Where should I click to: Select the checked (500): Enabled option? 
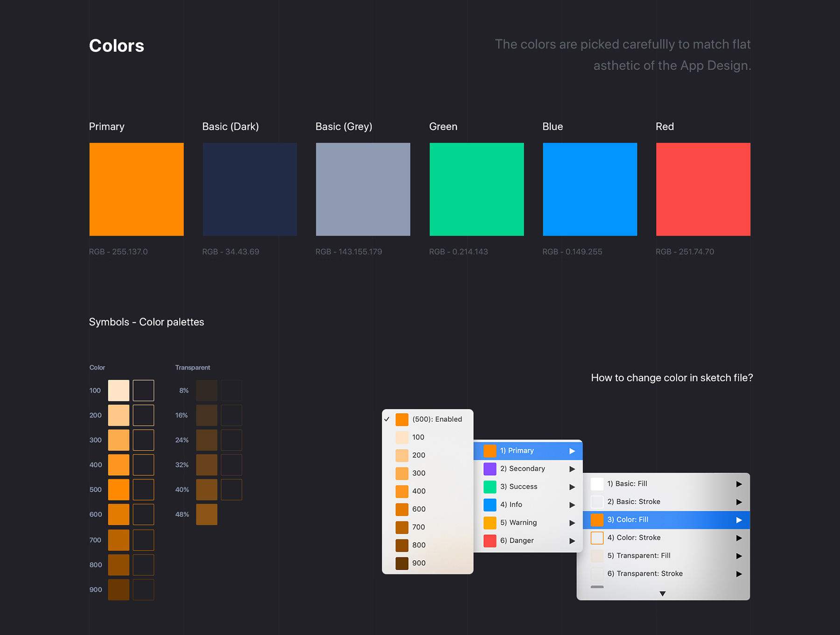point(437,419)
